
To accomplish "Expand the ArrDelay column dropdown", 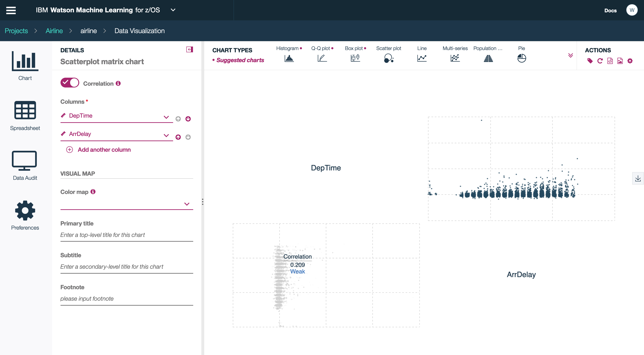I will point(167,134).
